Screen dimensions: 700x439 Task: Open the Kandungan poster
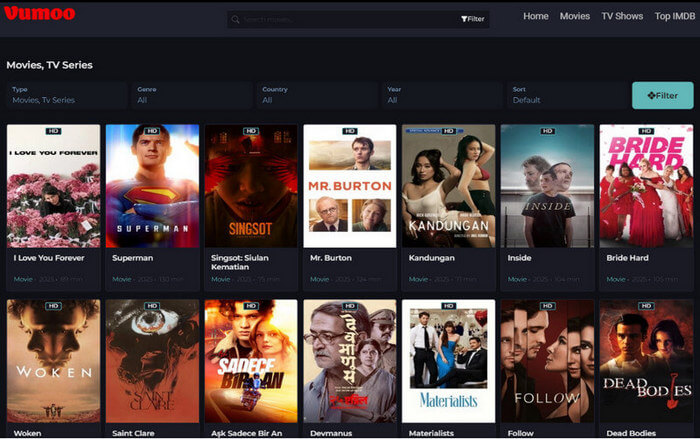tap(449, 186)
